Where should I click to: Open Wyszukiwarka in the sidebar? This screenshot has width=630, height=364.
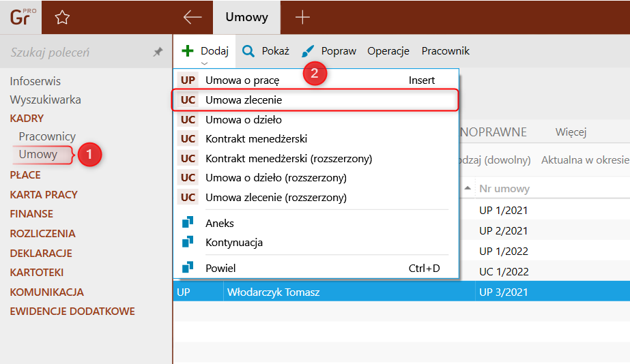(46, 100)
